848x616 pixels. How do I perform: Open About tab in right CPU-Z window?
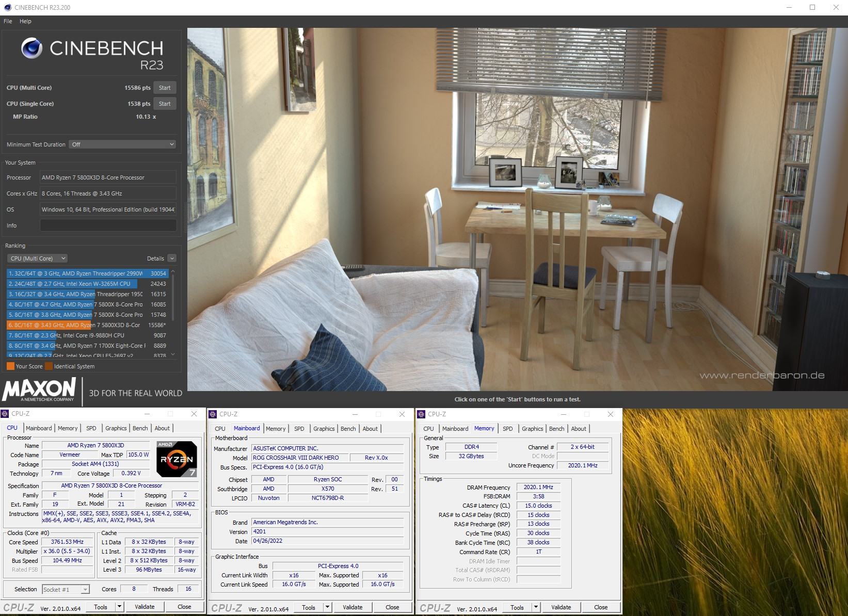[579, 429]
